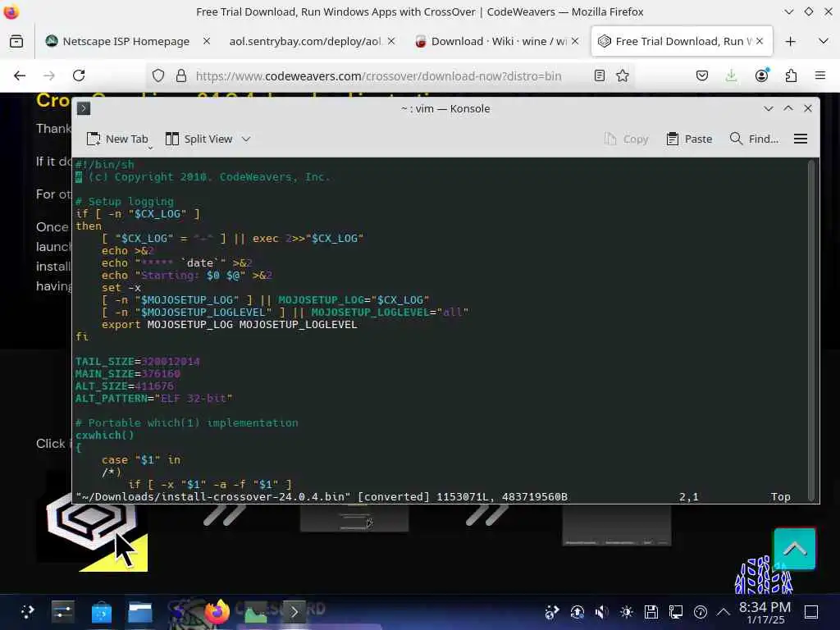Click the Firefox logo in title bar
The height and width of the screenshot is (630, 840).
coord(11,11)
